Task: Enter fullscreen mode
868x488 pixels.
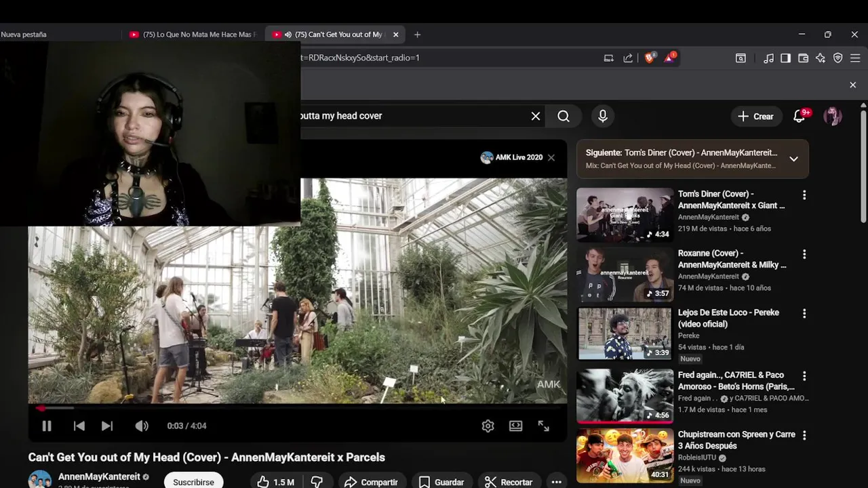Action: [x=544, y=426]
